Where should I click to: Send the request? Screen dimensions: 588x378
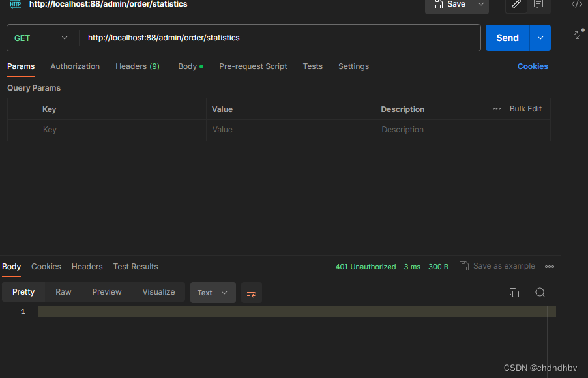[x=507, y=38]
